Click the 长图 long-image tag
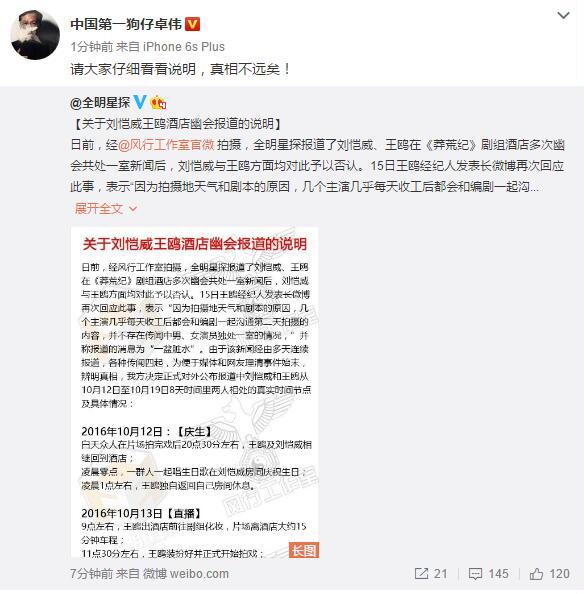Viewport: 584px width, 594px height. (304, 550)
